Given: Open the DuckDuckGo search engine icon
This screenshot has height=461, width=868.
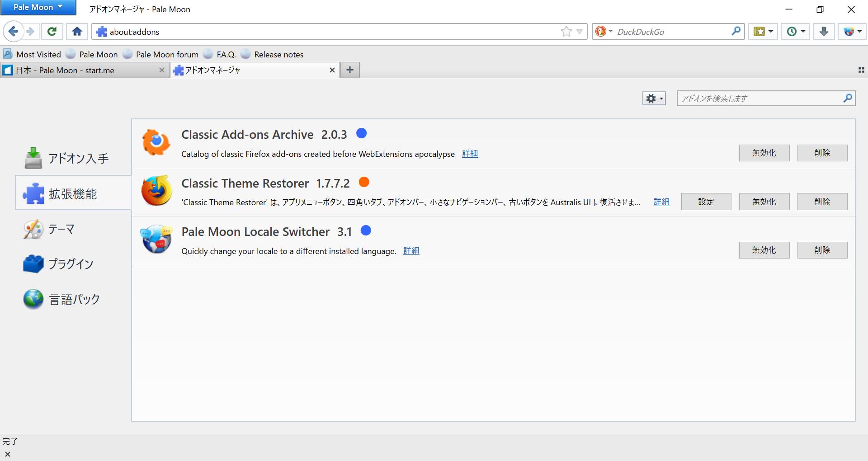Looking at the screenshot, I should click(x=601, y=32).
